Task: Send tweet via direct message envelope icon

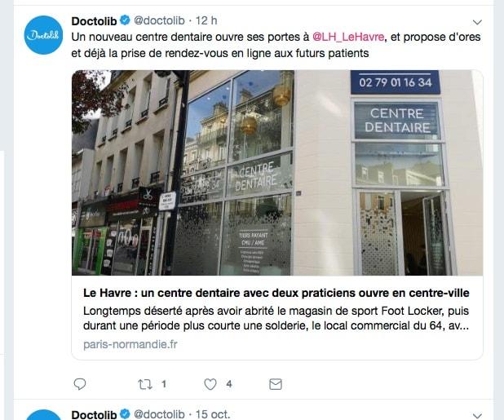Action: tap(276, 384)
